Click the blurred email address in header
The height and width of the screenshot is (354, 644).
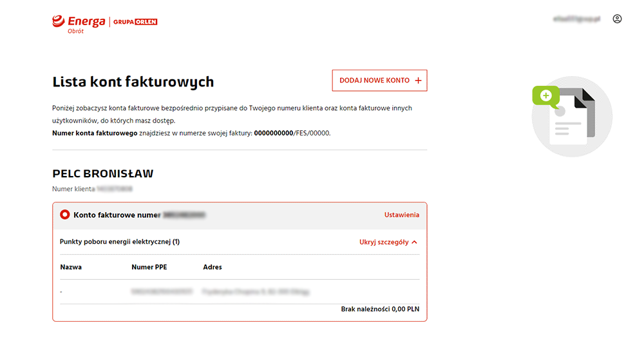(x=576, y=19)
